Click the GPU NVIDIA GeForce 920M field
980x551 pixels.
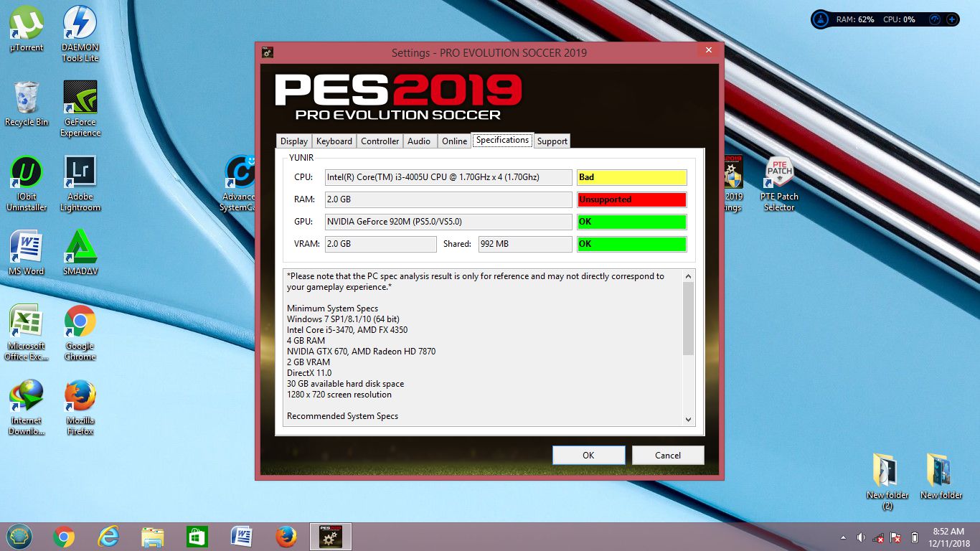(449, 222)
